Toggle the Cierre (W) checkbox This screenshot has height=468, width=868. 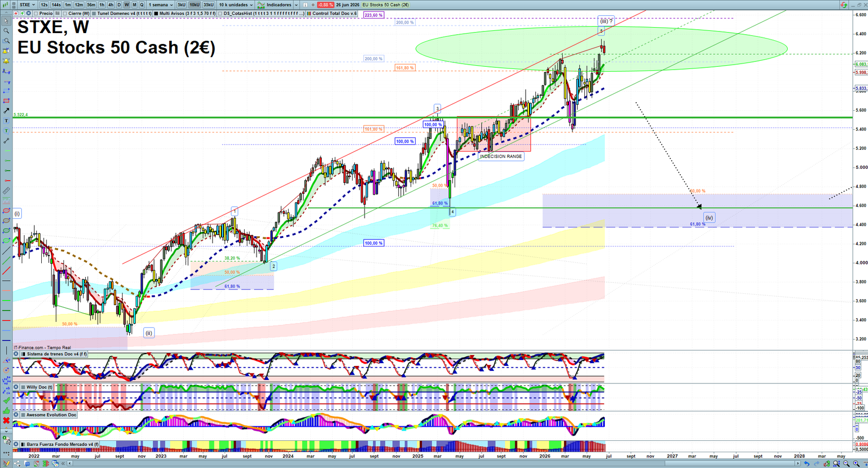[x=65, y=14]
